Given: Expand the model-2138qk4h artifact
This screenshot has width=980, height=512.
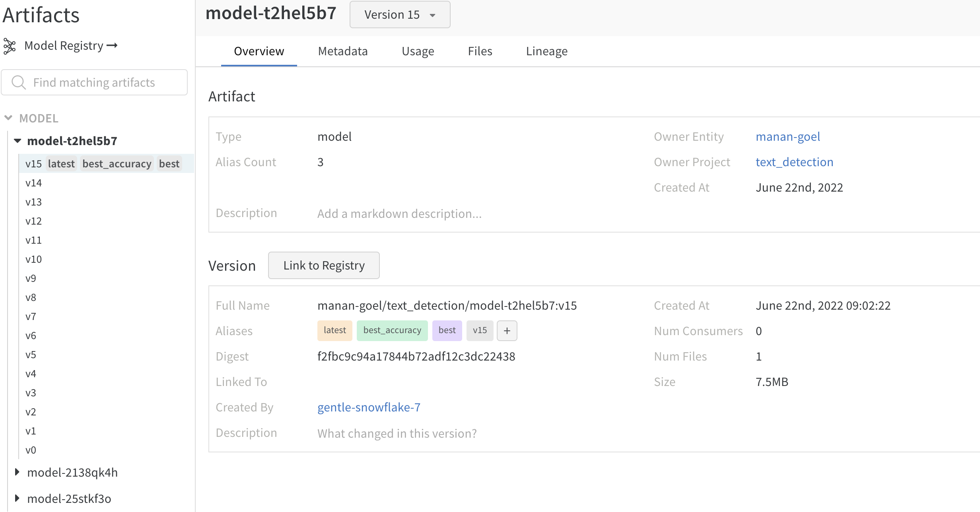Looking at the screenshot, I should [17, 472].
